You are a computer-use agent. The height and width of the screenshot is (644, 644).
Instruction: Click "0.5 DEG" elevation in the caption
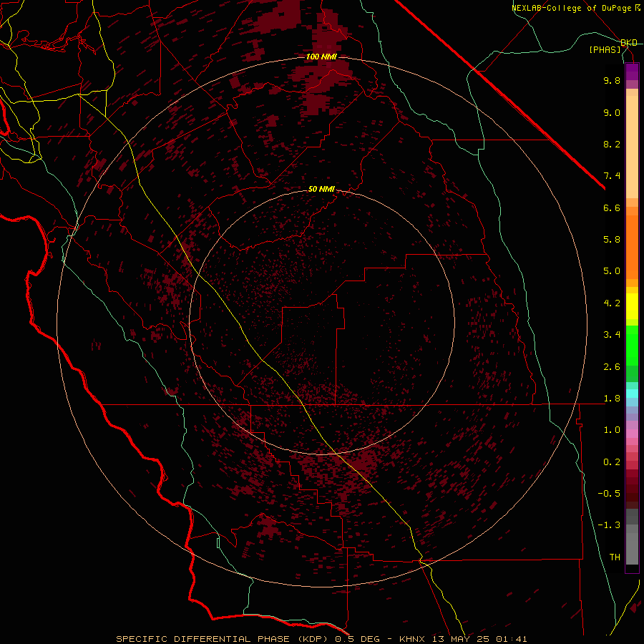(x=358, y=639)
